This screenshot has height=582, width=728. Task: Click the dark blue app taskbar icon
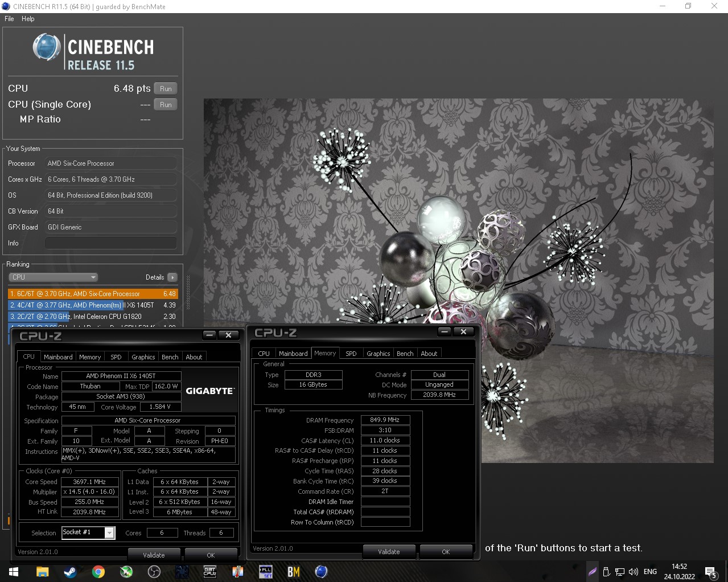point(182,572)
